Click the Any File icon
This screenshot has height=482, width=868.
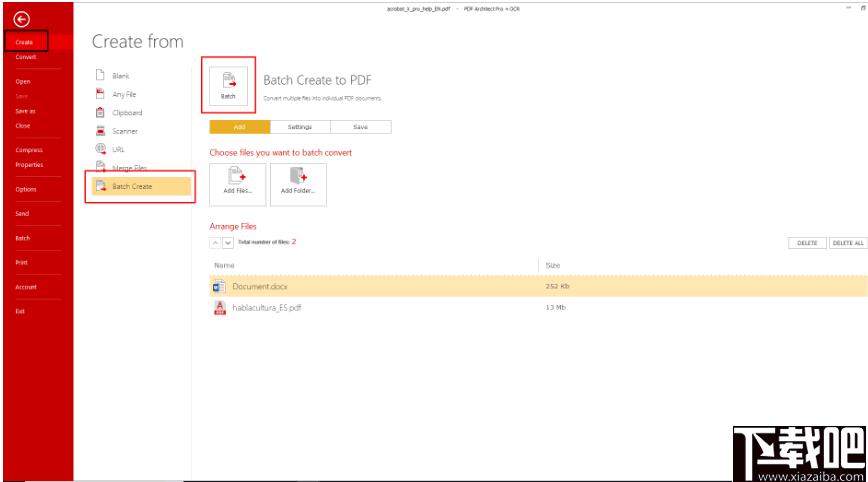100,94
